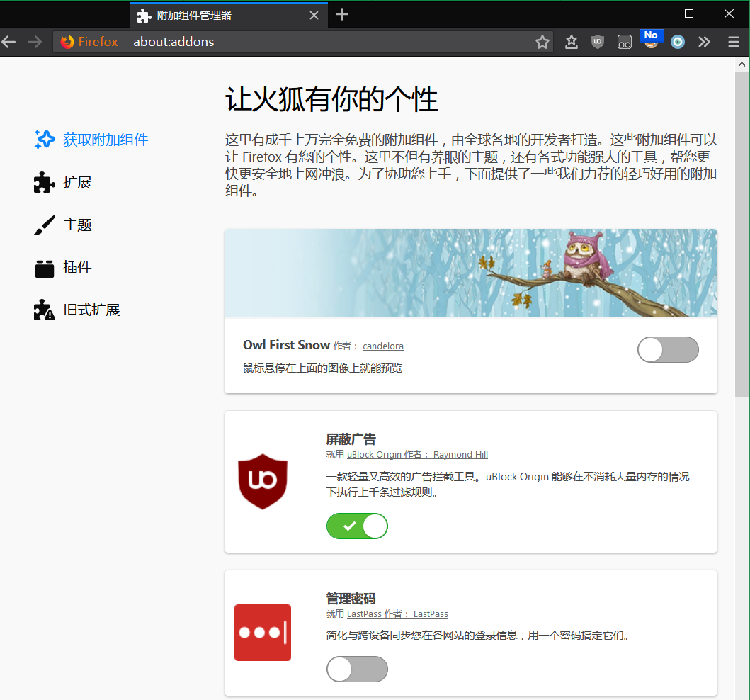Viewport: 750px width, 700px height.
Task: Minimize the Firefox window
Action: pyautogui.click(x=649, y=13)
